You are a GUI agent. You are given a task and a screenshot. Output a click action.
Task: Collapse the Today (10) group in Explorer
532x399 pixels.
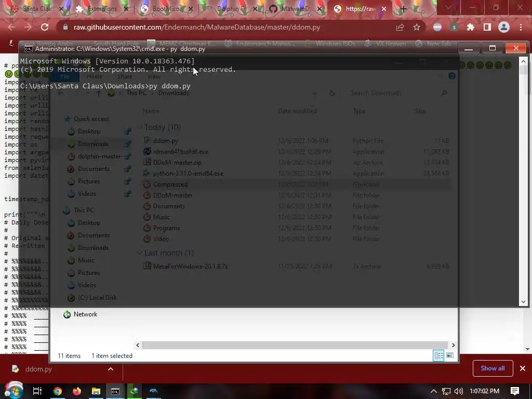tap(139, 127)
